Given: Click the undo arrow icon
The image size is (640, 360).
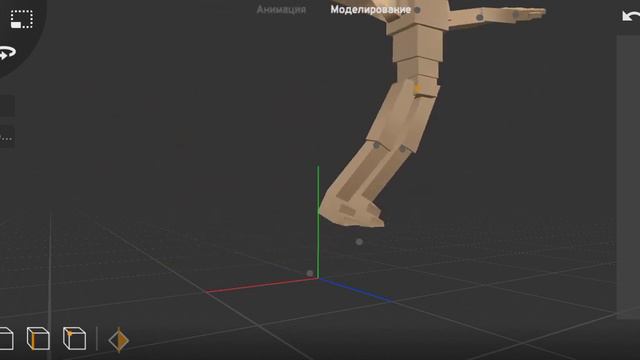Looking at the screenshot, I should [631, 16].
